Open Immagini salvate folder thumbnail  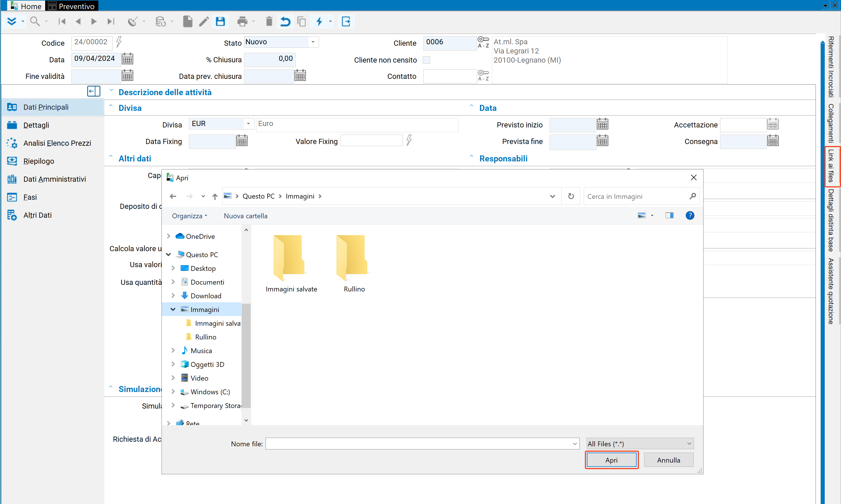point(291,263)
